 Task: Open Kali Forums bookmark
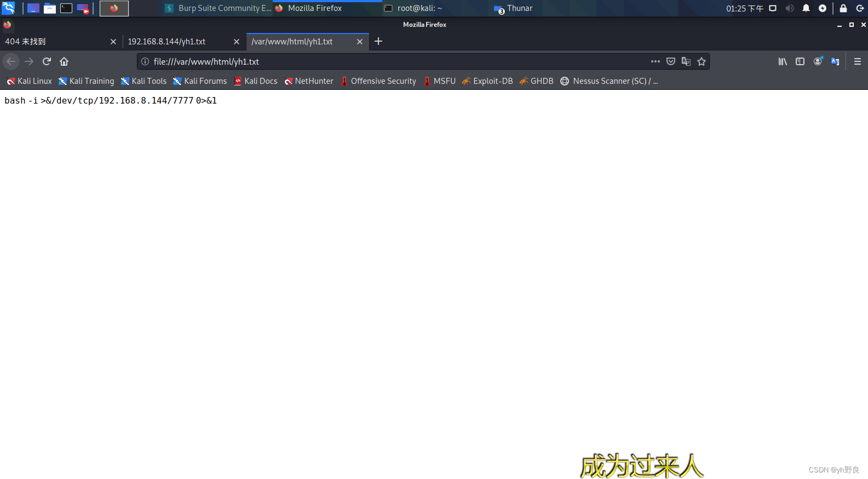click(200, 81)
